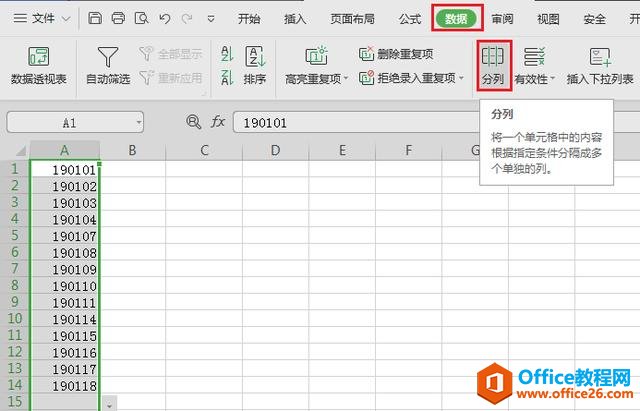Insert a 数据透视表 pivot table
Viewport: 640px width, 411px height.
39,66
